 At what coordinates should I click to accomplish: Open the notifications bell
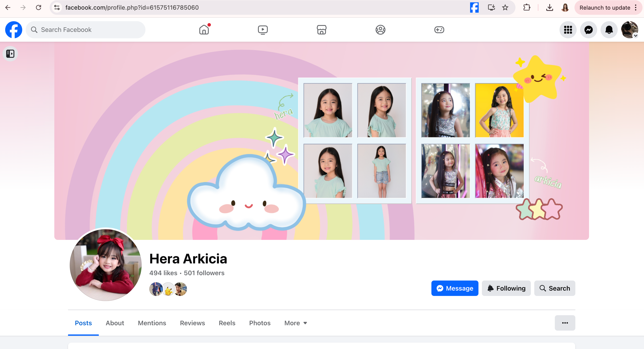(x=609, y=30)
